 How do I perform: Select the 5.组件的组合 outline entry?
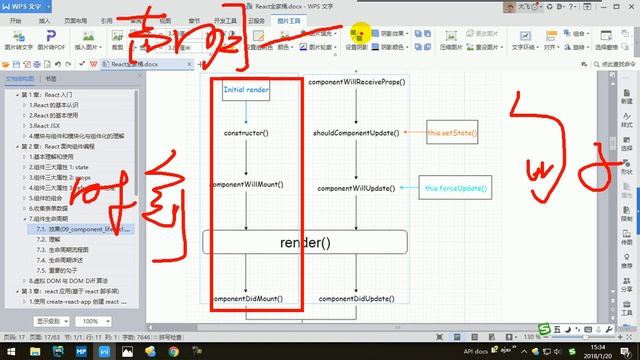[x=45, y=198]
